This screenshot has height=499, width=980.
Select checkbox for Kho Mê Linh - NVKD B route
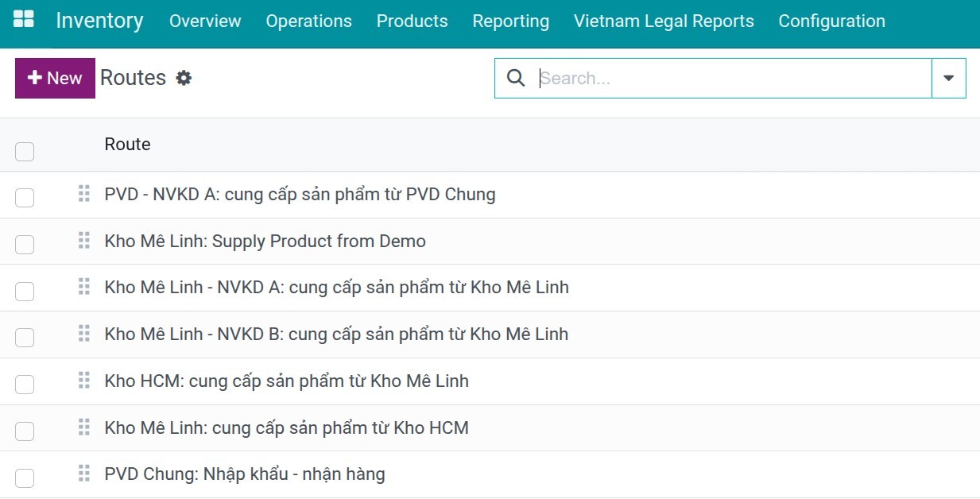click(25, 338)
